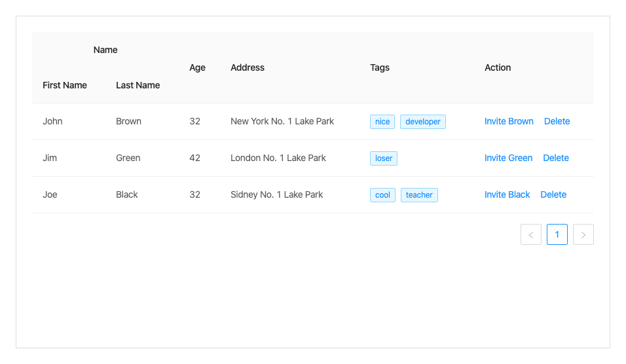The image size is (626, 364).
Task: Click the 'loser' tag
Action: coord(384,158)
